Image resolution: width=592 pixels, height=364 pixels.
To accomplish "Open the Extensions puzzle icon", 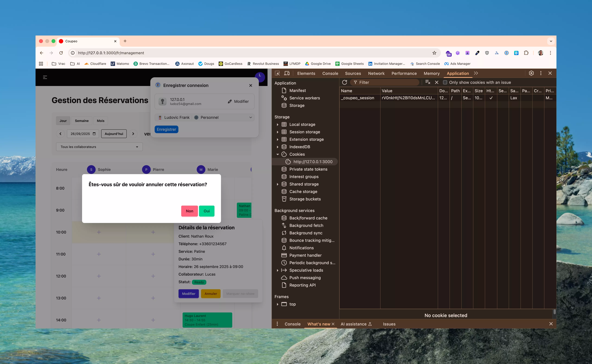I will (526, 53).
